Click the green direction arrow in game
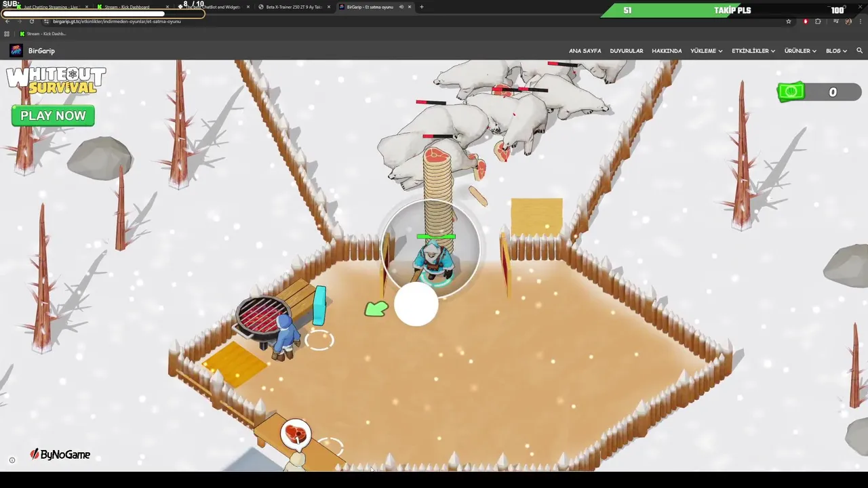The width and height of the screenshot is (868, 488). pos(376,309)
